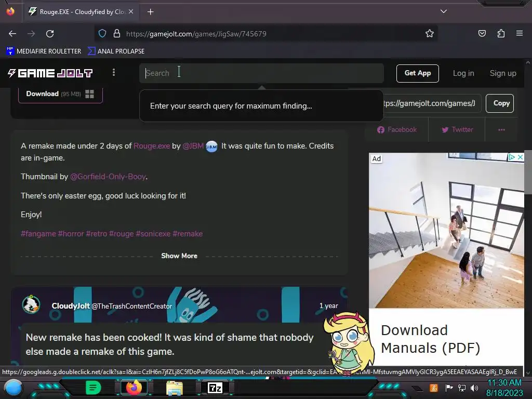Select the Rouge.EXE browser tab
532x399 pixels.
[81, 12]
